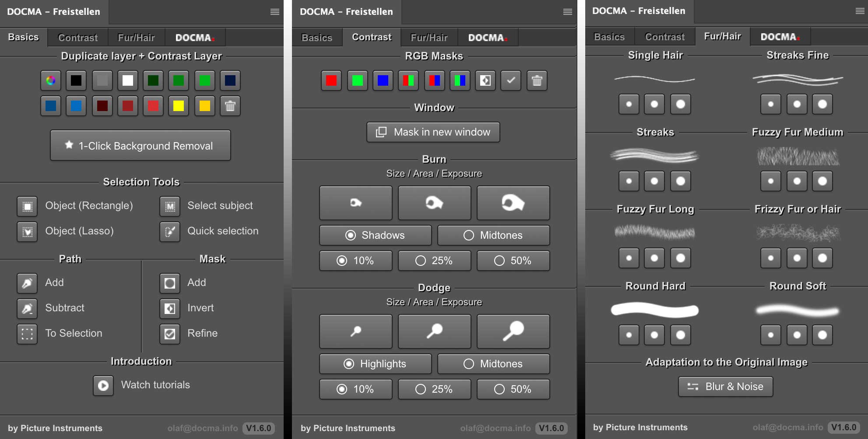Open DOCMA tab in the Basics panel
Screen dimensions: 868x439
tap(195, 38)
